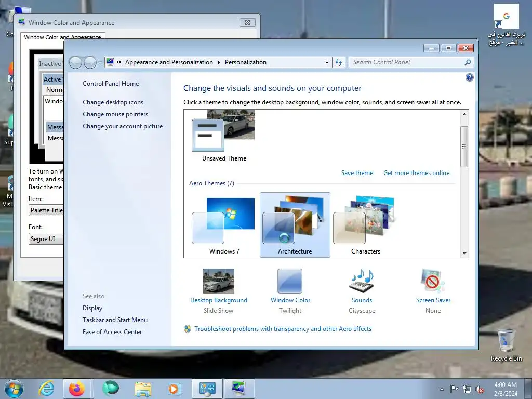Open the Desktop Background slide show settings
Image resolution: width=532 pixels, height=399 pixels.
219,291
